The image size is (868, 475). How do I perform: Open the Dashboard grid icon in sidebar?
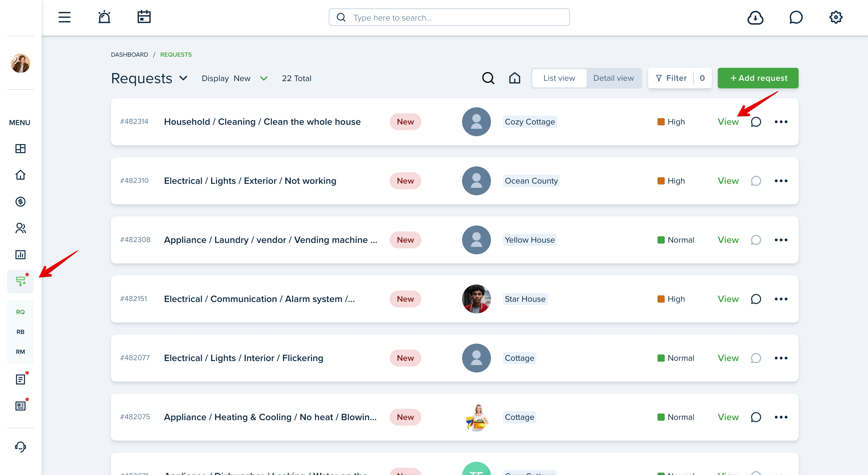pos(20,149)
